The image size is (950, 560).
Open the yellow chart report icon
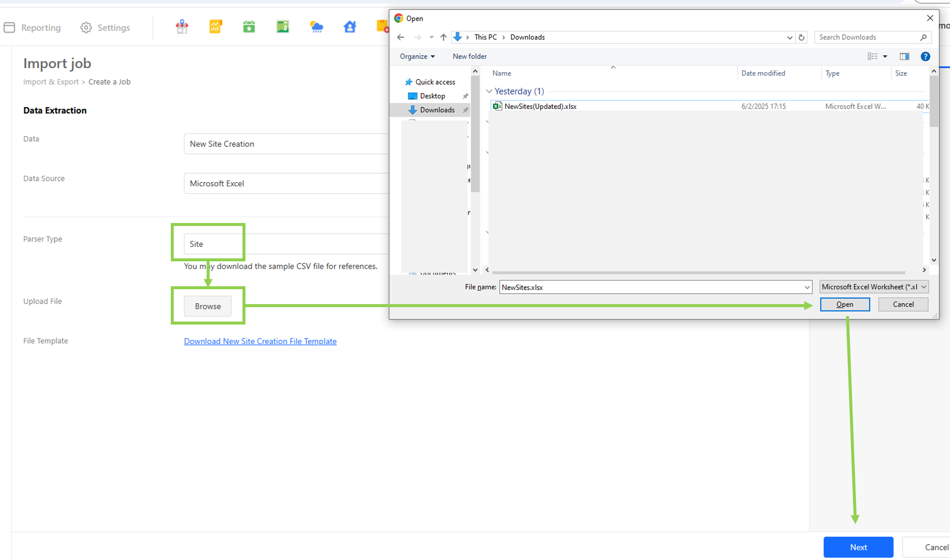(x=216, y=27)
